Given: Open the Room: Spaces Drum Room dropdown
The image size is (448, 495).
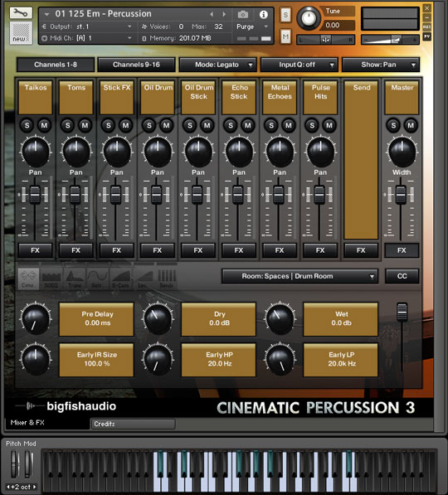Looking at the screenshot, I should coord(299,276).
